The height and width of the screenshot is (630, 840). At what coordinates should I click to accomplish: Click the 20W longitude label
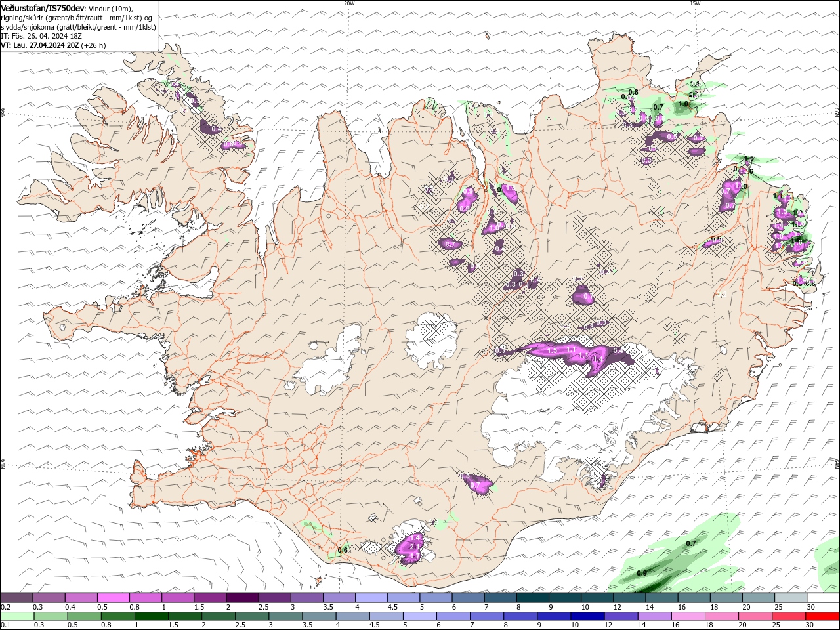coord(349,3)
